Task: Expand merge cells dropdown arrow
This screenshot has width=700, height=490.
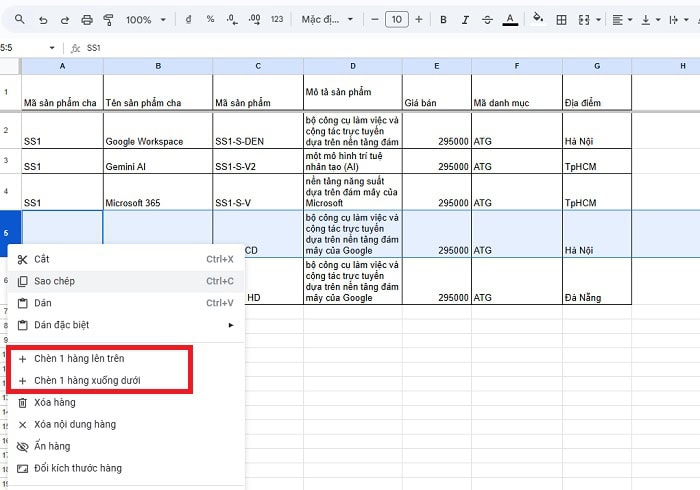Action: click(x=599, y=20)
